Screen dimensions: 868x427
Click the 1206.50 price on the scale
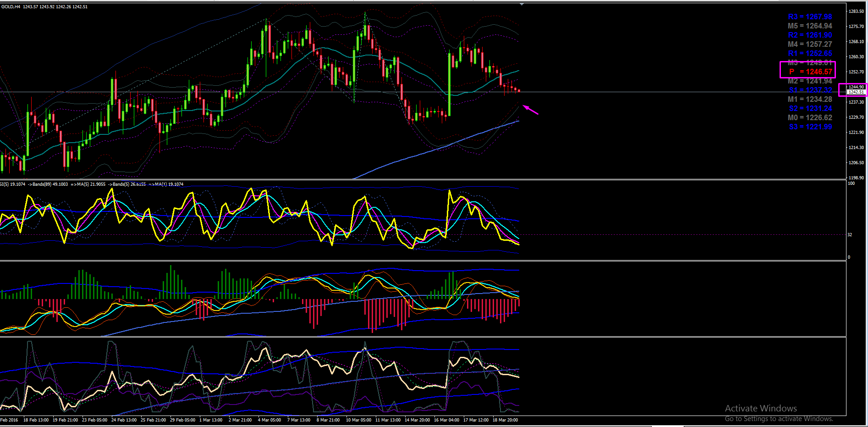(x=856, y=163)
